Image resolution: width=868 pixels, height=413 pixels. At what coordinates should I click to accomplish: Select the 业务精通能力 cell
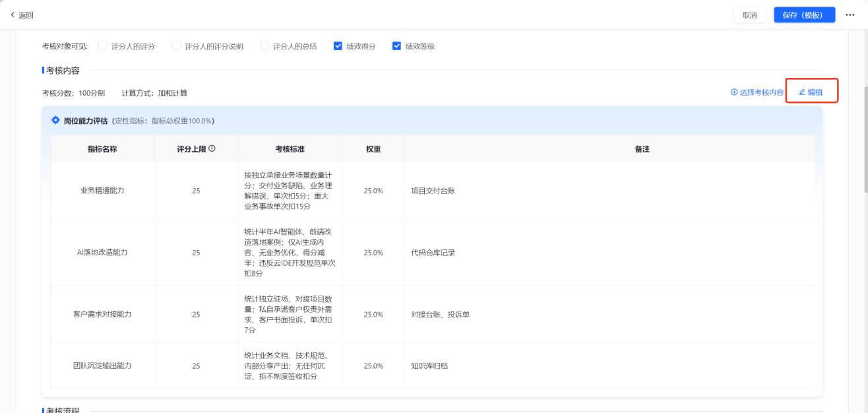click(102, 191)
